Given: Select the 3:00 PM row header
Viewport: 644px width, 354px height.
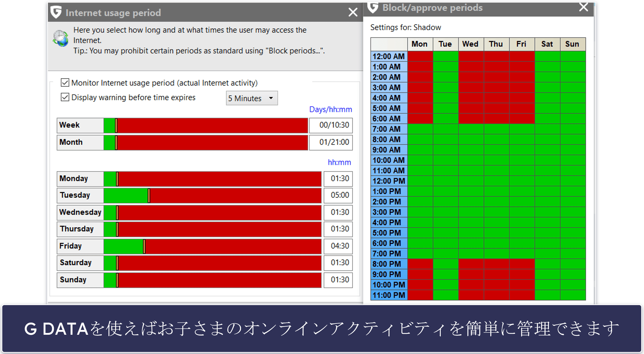Looking at the screenshot, I should pyautogui.click(x=389, y=212).
